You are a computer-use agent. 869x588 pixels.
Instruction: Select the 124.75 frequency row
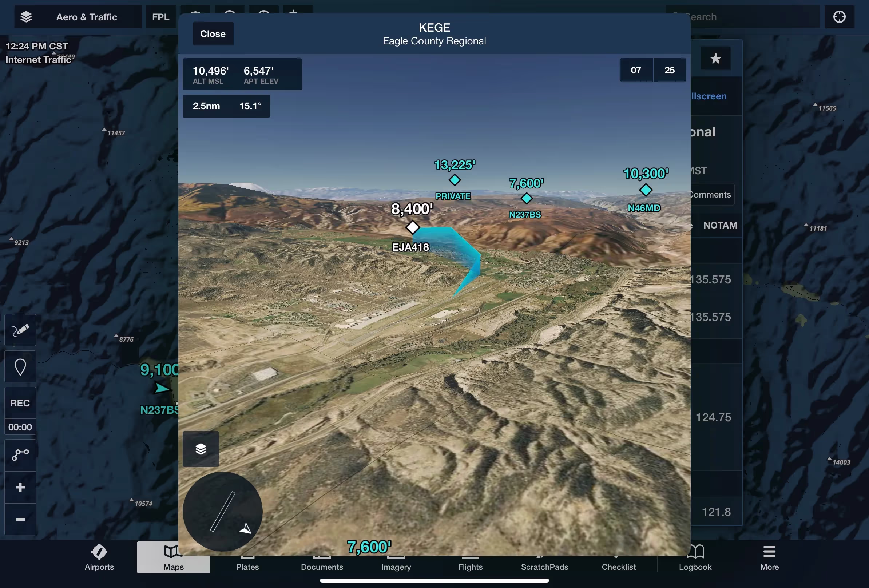pos(716,417)
